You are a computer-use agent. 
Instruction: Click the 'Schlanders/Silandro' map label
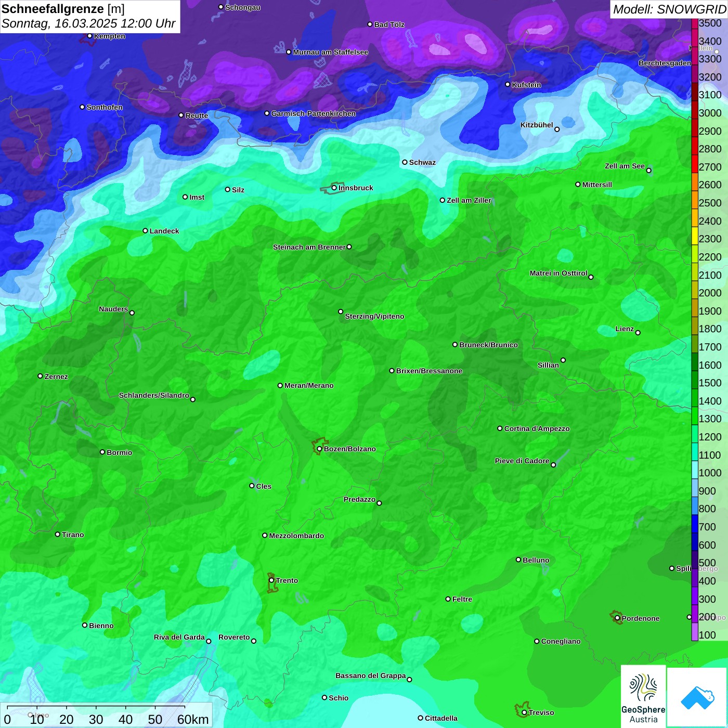(x=154, y=395)
